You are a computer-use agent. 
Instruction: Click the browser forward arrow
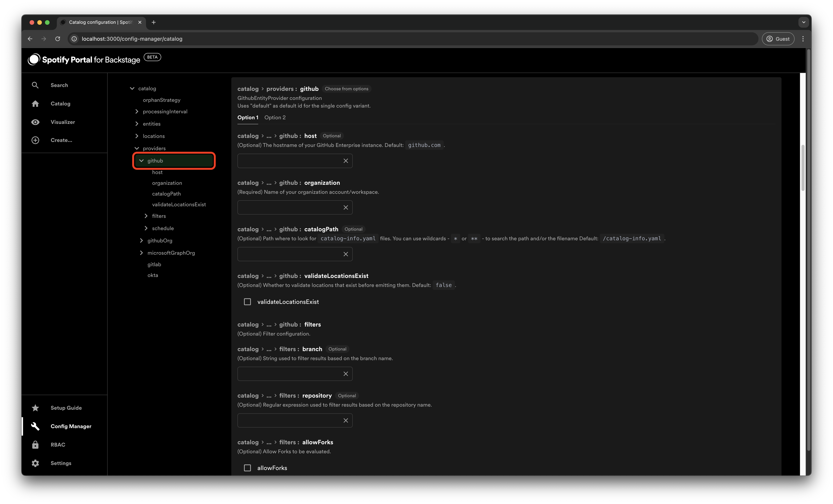pos(44,39)
